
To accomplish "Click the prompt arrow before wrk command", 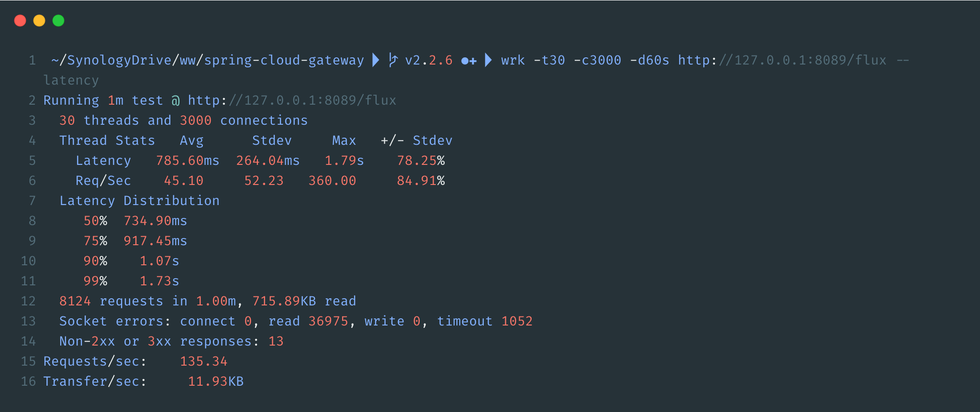I will [x=488, y=60].
